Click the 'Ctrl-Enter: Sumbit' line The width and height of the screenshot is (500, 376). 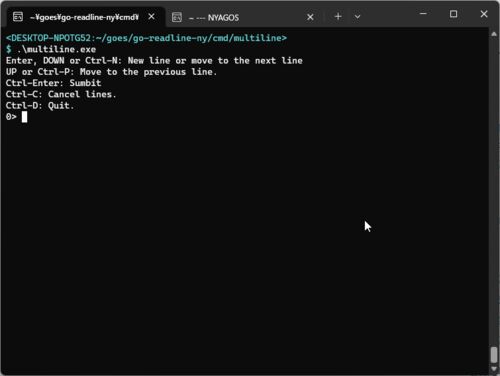click(x=53, y=83)
